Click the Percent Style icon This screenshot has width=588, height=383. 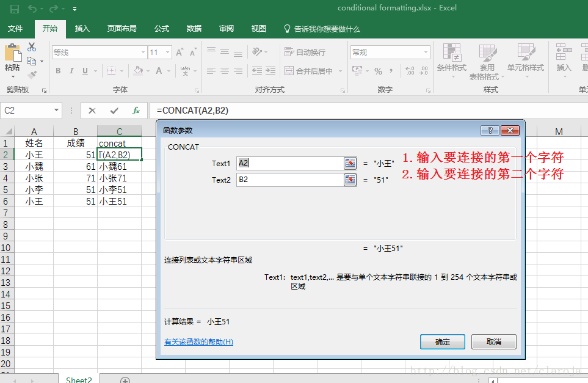378,71
